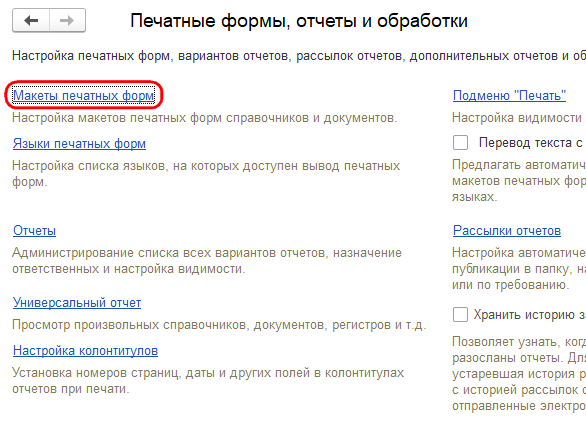586x426 pixels.
Task: Click the page title Печатные формы, отчеты и обработки
Action: (x=299, y=21)
